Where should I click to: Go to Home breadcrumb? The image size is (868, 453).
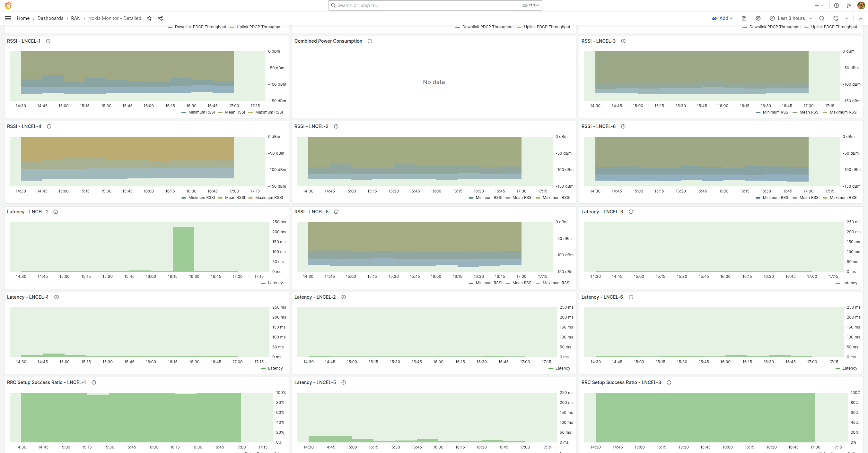23,18
